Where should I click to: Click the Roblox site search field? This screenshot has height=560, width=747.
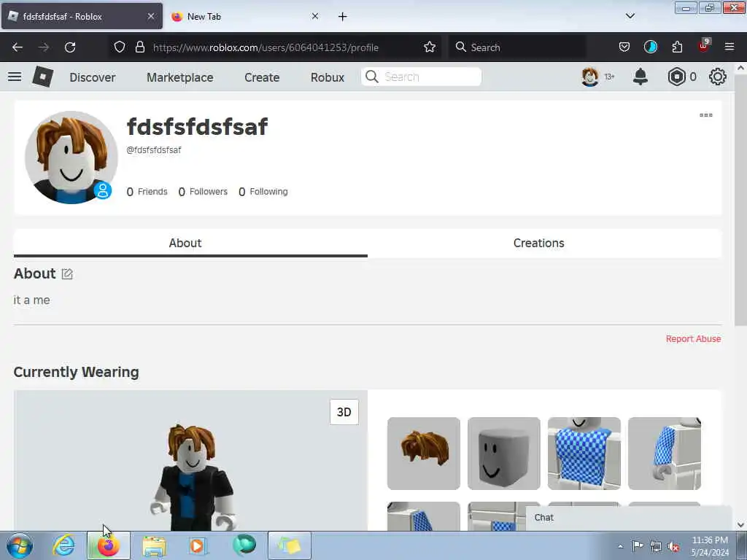(421, 77)
